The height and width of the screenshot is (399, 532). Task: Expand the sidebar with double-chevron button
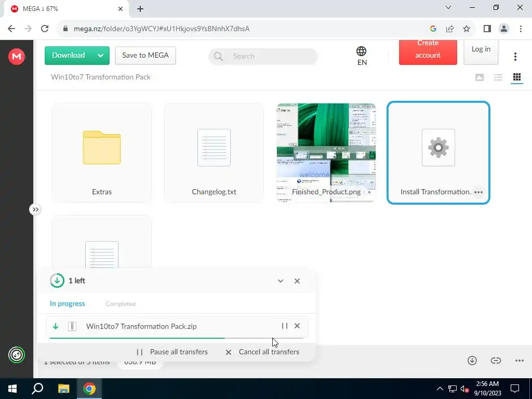click(35, 209)
